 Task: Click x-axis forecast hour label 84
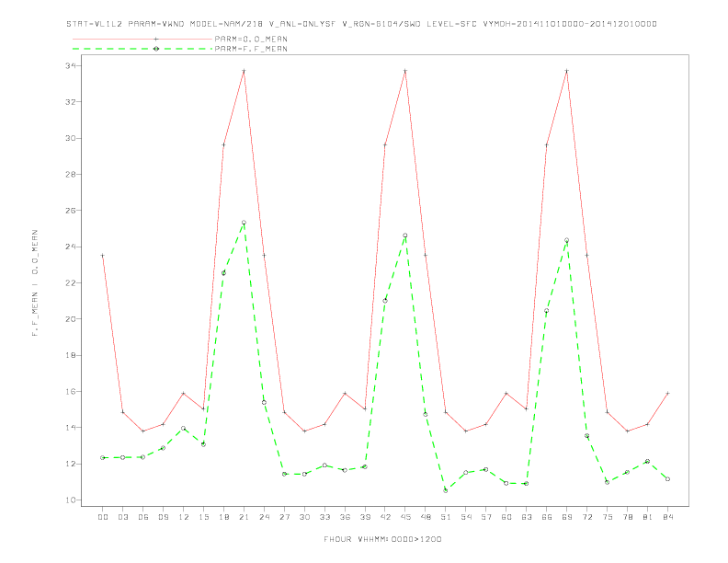coord(667,517)
